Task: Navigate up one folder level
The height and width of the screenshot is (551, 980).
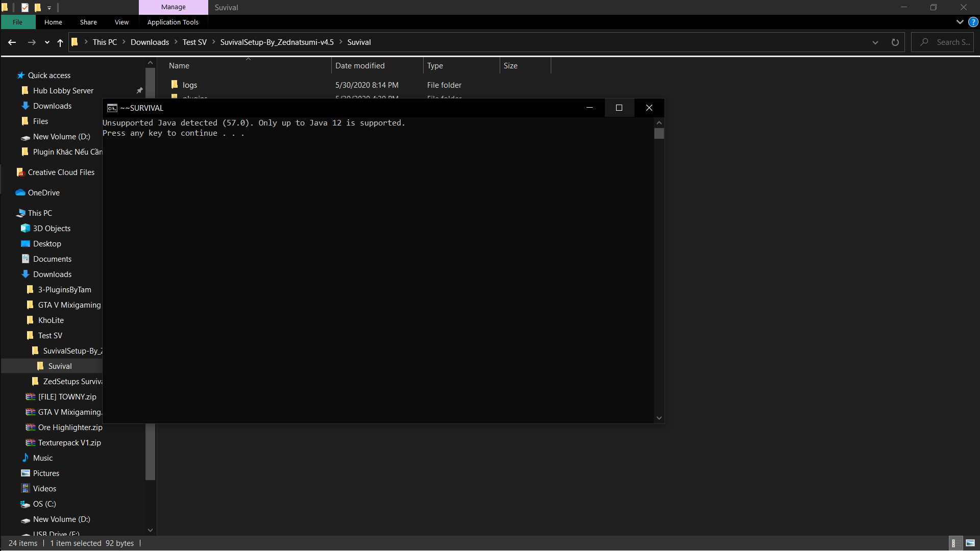Action: click(60, 42)
